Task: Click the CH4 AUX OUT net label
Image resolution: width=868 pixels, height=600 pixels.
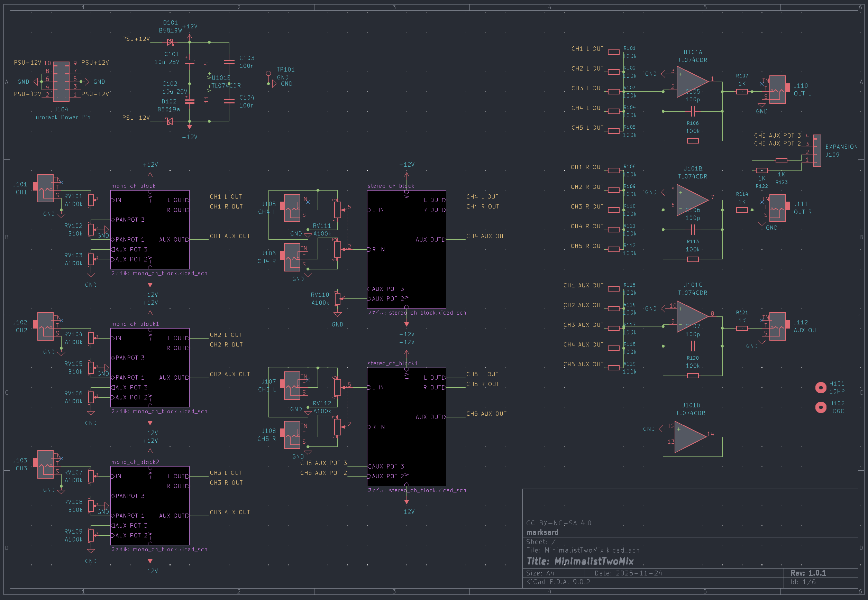Action: (486, 236)
